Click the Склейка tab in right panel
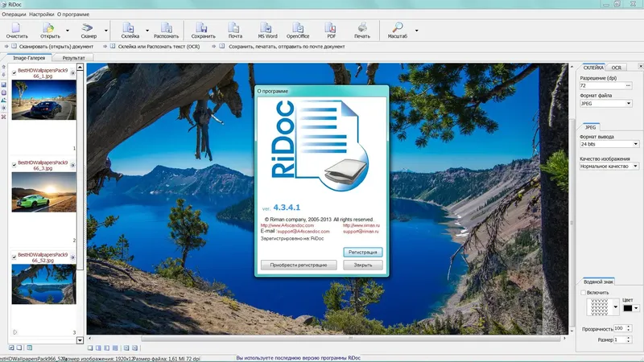This screenshot has width=644, height=362. tap(593, 68)
